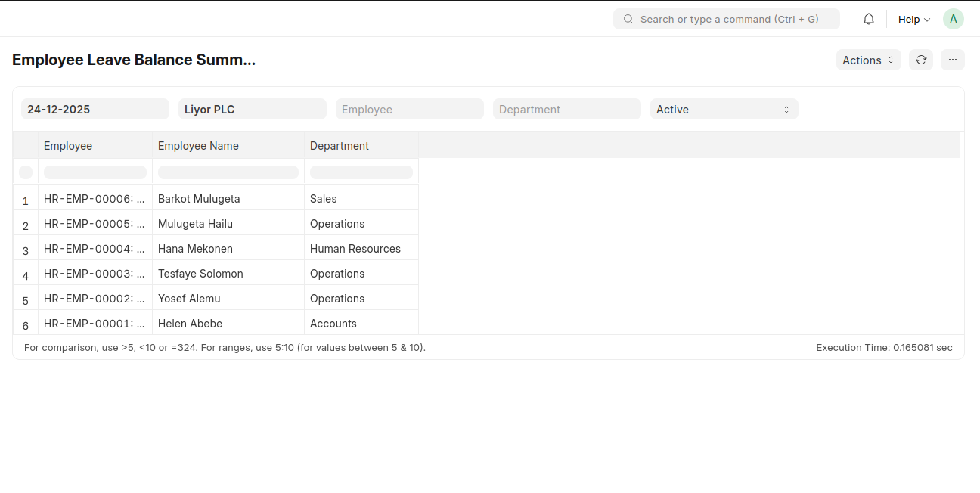
Task: Click the refresh report icon
Action: pyautogui.click(x=920, y=60)
